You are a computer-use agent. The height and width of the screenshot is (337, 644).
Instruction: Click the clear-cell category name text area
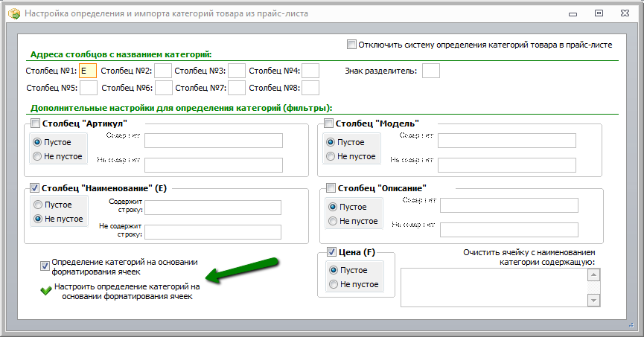click(x=494, y=287)
